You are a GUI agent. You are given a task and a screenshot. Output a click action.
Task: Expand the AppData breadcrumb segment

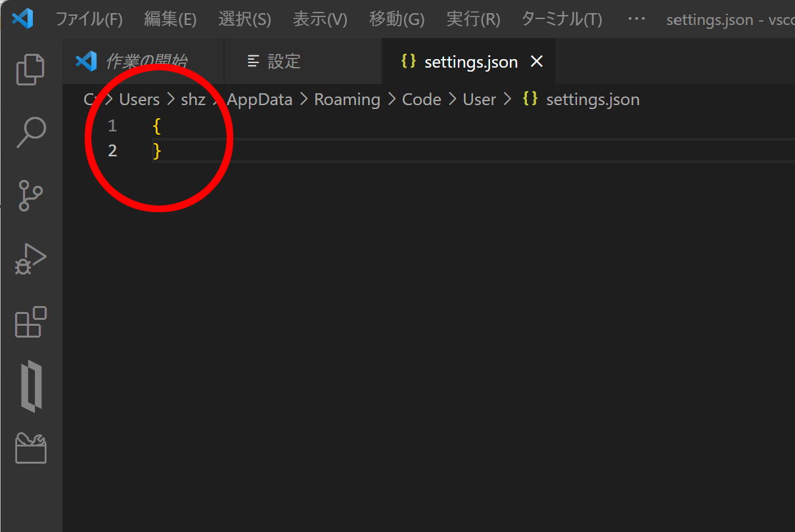260,100
